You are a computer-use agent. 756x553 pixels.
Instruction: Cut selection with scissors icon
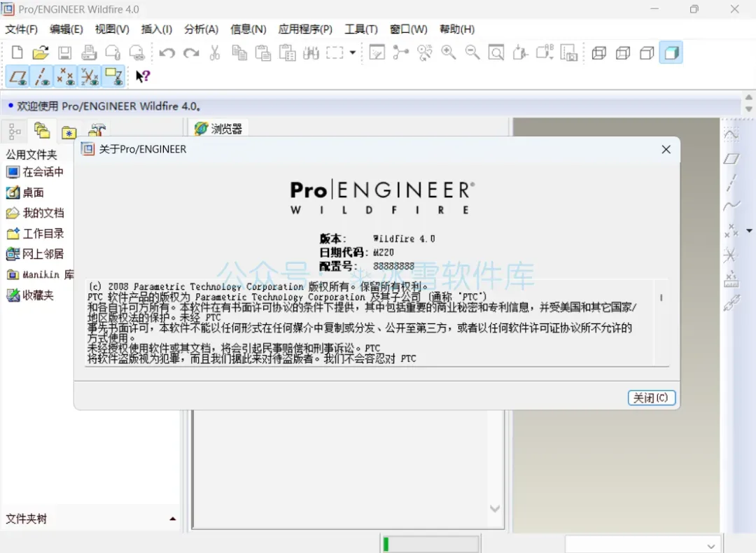point(215,52)
